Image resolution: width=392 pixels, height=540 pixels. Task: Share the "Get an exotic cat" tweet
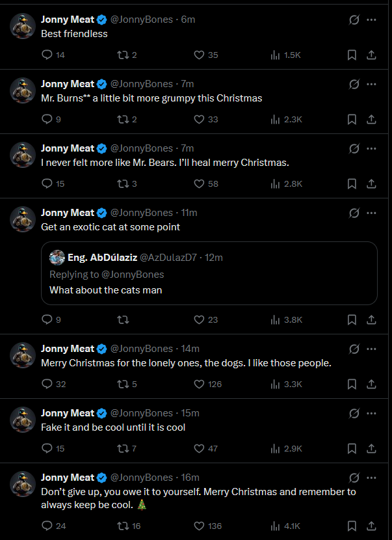coord(371,319)
